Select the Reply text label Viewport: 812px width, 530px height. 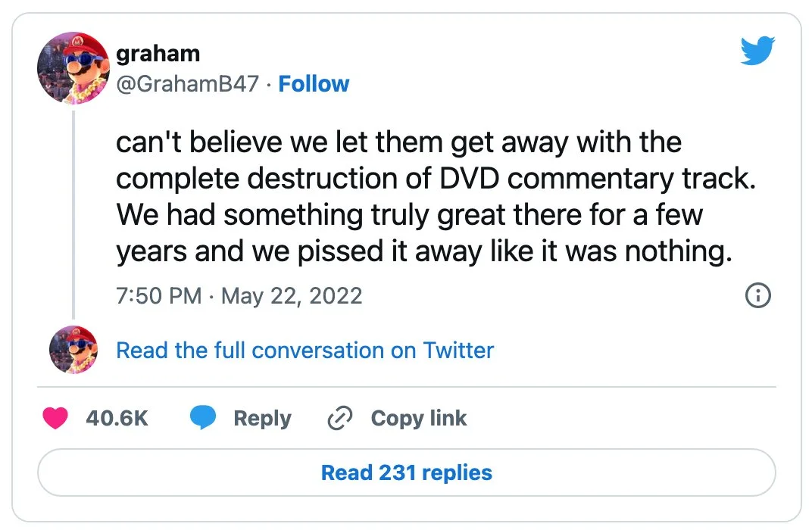pos(262,419)
